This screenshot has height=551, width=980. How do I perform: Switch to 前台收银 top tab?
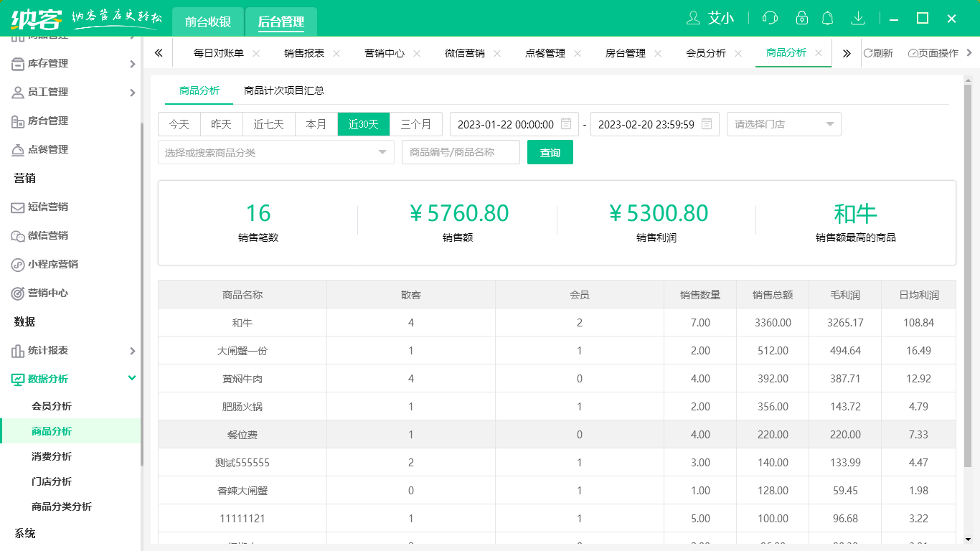pyautogui.click(x=208, y=22)
